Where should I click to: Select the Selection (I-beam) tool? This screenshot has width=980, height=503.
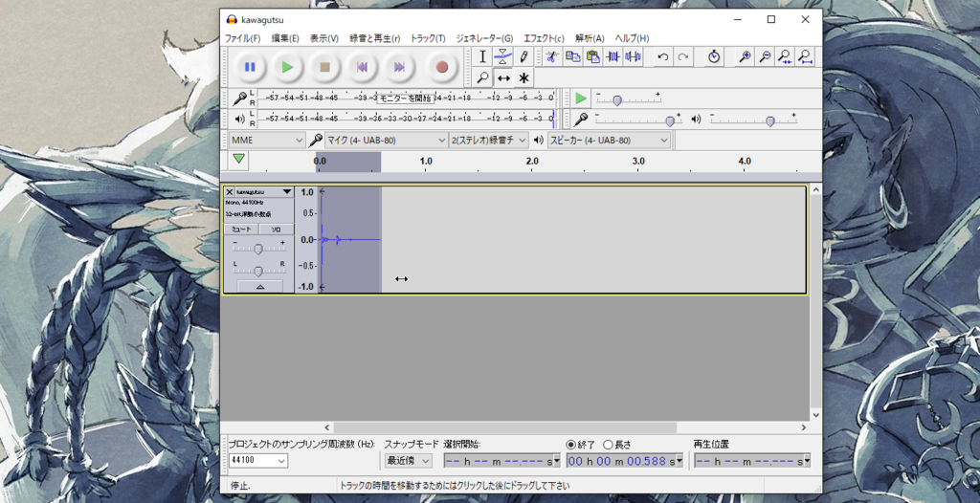(x=482, y=56)
